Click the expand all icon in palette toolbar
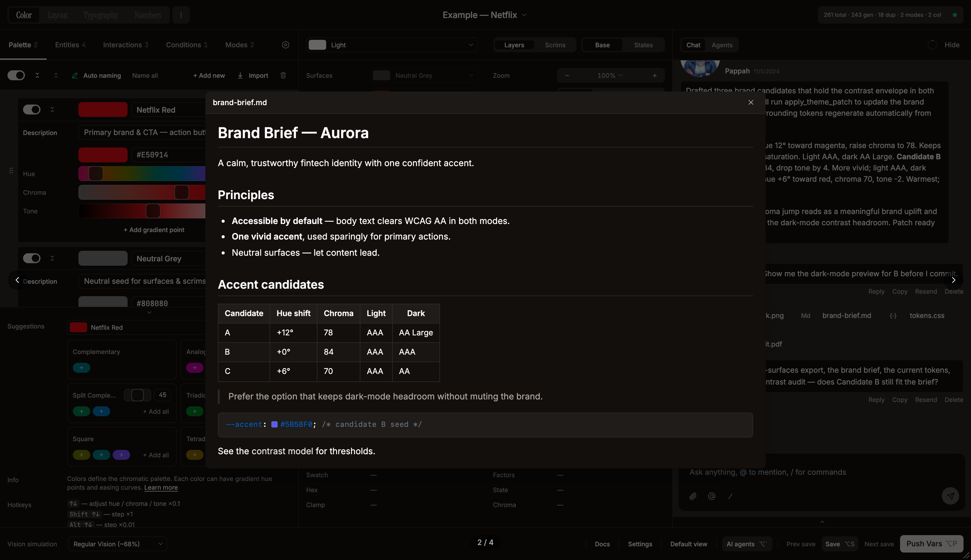The image size is (971, 560). [56, 75]
